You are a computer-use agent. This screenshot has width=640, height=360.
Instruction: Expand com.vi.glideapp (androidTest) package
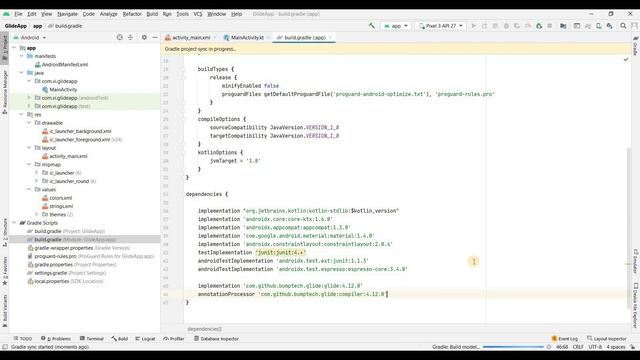click(x=29, y=98)
